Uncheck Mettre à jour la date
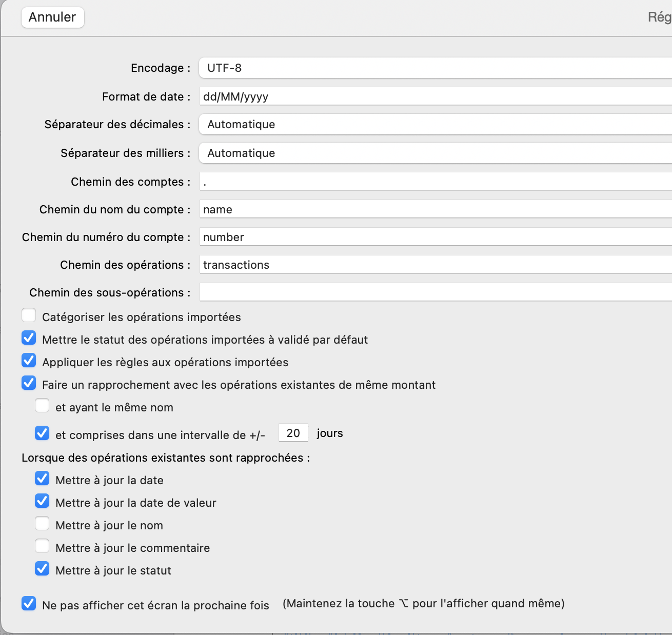Viewport: 672px width, 635px height. tap(42, 479)
